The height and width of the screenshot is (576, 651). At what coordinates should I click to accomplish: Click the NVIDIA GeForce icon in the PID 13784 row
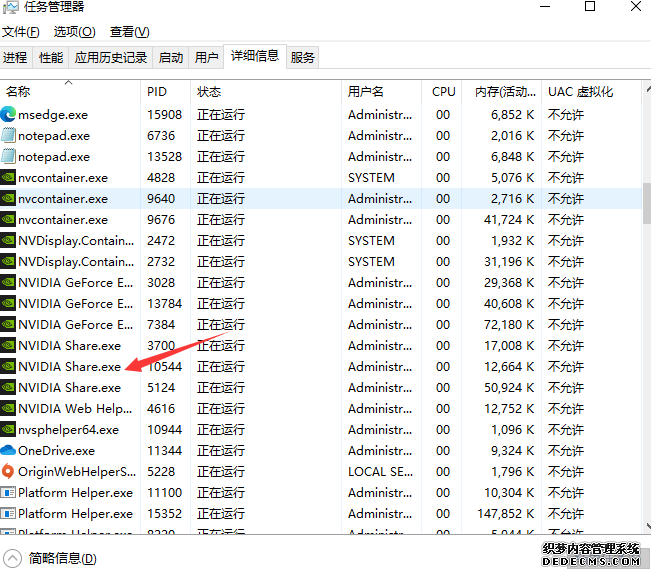pos(8,303)
